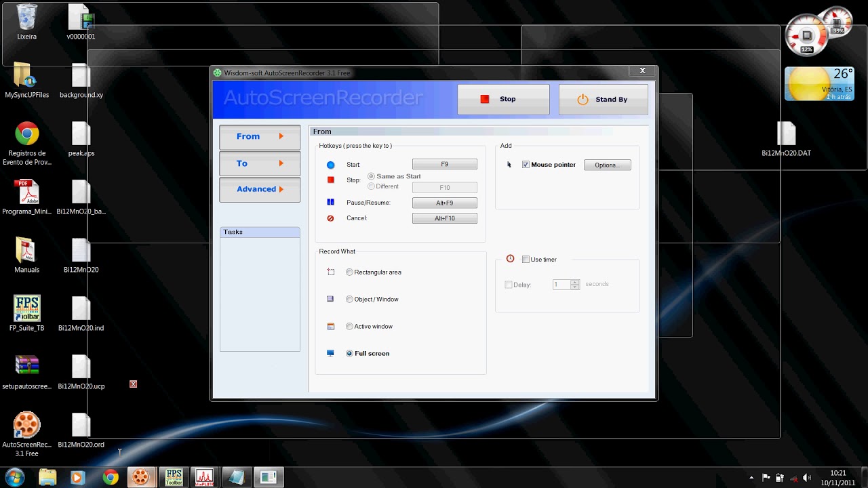Open the To section
Viewport: 868px width, 488px height.
260,163
